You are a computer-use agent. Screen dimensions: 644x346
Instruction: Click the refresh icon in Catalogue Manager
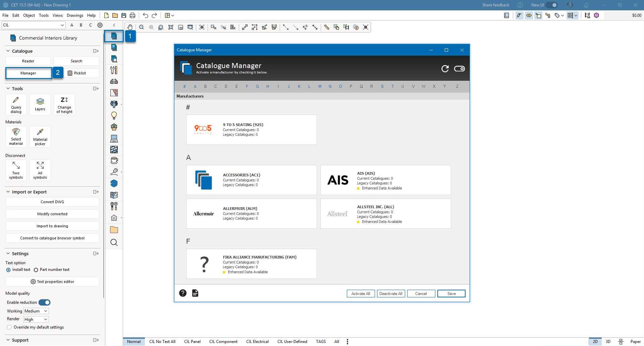pos(445,69)
